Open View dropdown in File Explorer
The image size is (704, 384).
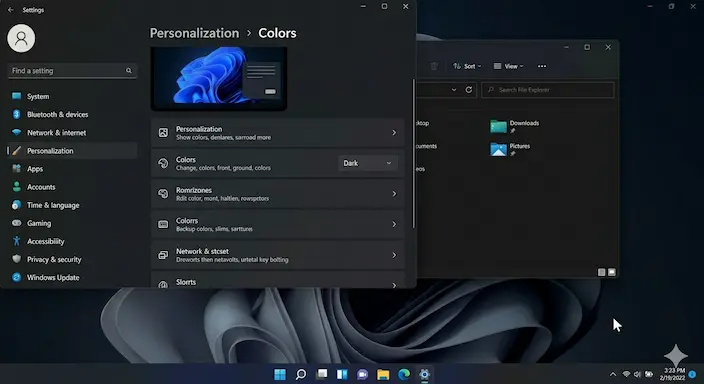click(509, 66)
